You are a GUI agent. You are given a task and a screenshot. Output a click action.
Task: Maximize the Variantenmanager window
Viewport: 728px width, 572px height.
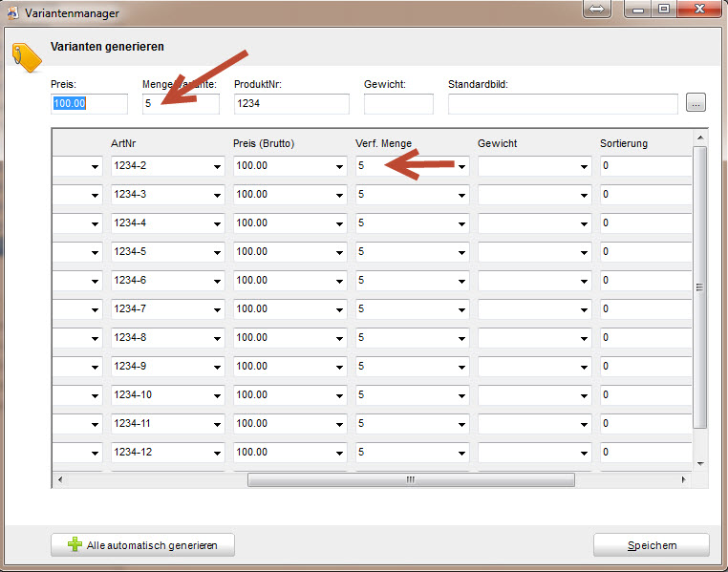[x=664, y=9]
